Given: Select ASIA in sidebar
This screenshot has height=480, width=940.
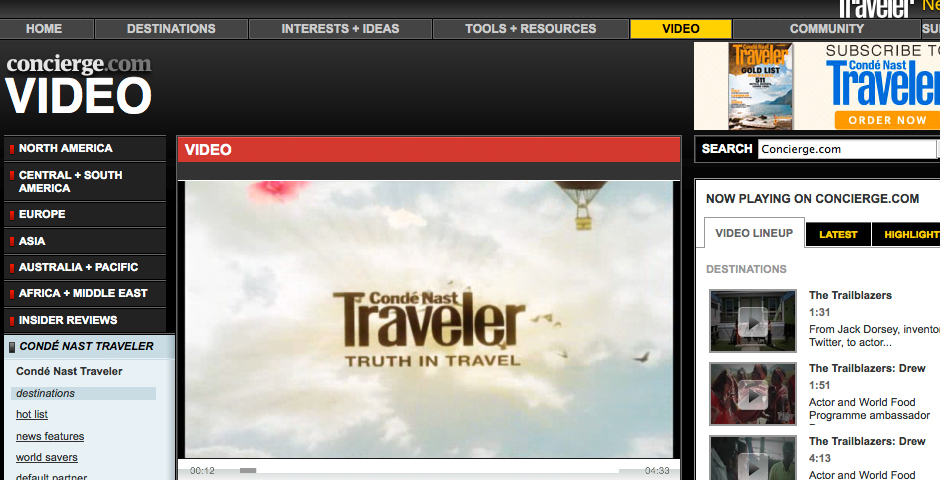Looking at the screenshot, I should [85, 241].
